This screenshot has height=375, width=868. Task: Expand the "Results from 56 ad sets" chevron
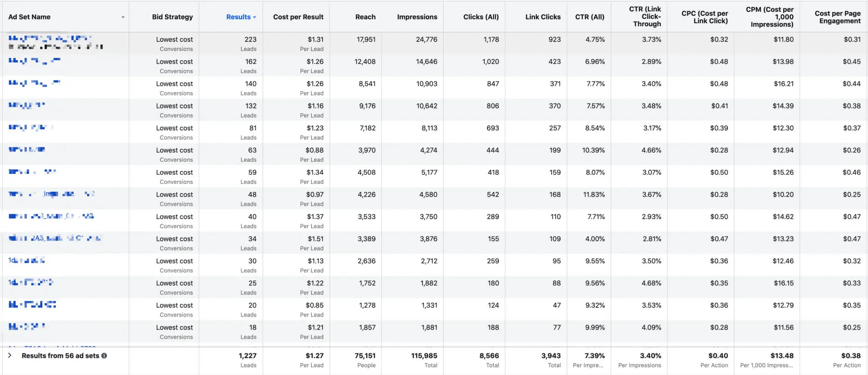tap(10, 355)
